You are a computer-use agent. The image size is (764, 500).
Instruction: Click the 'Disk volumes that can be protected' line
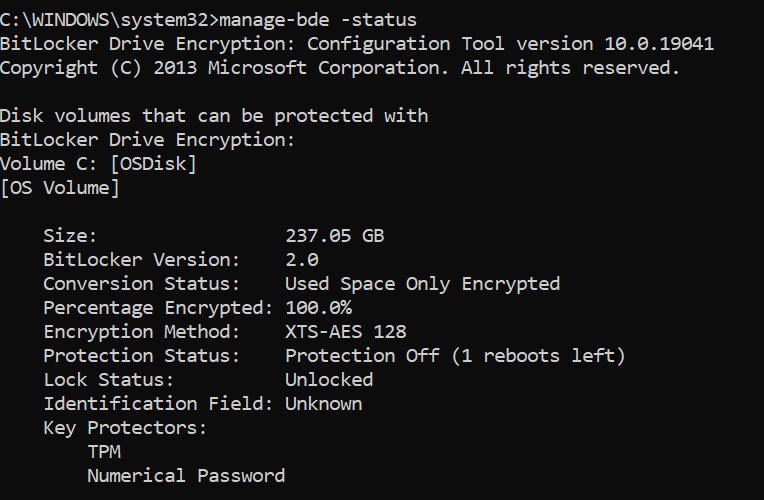coord(214,116)
